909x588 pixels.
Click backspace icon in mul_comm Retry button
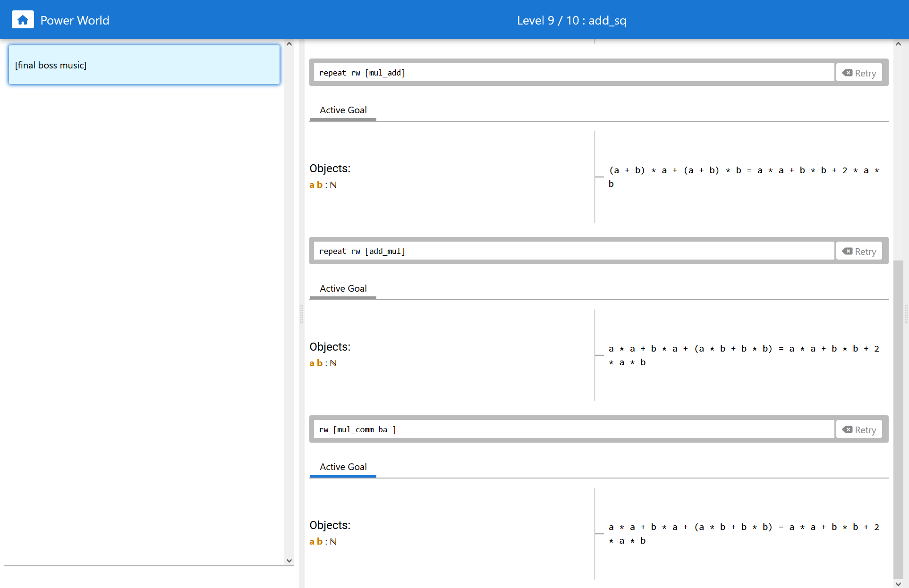click(848, 429)
